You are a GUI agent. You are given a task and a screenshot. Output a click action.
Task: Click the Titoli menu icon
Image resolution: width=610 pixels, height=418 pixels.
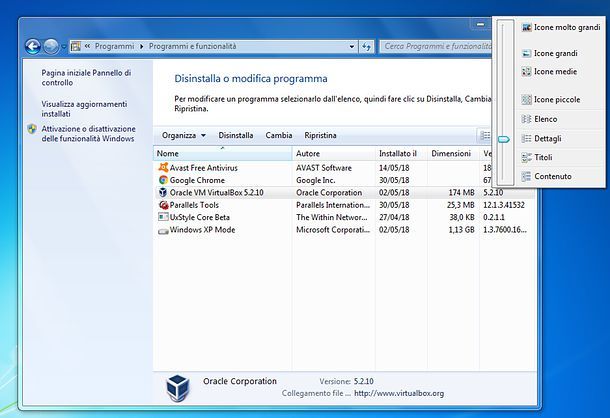pos(526,157)
